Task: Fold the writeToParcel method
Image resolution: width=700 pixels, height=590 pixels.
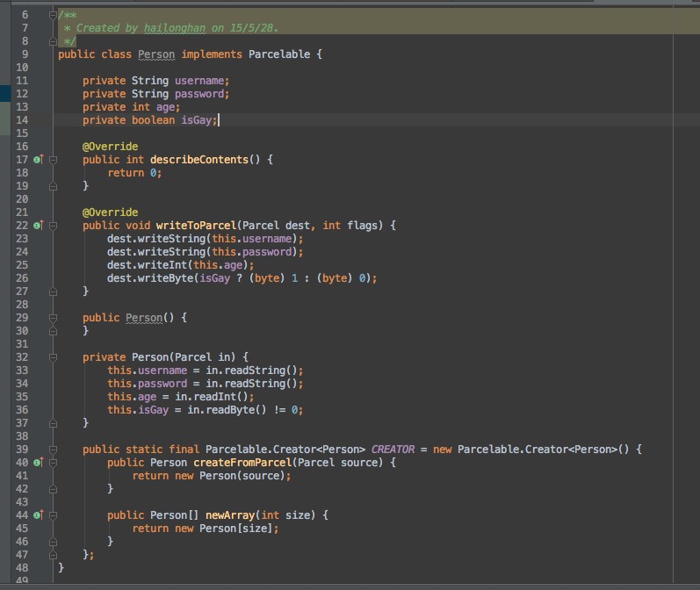Action: [x=53, y=226]
